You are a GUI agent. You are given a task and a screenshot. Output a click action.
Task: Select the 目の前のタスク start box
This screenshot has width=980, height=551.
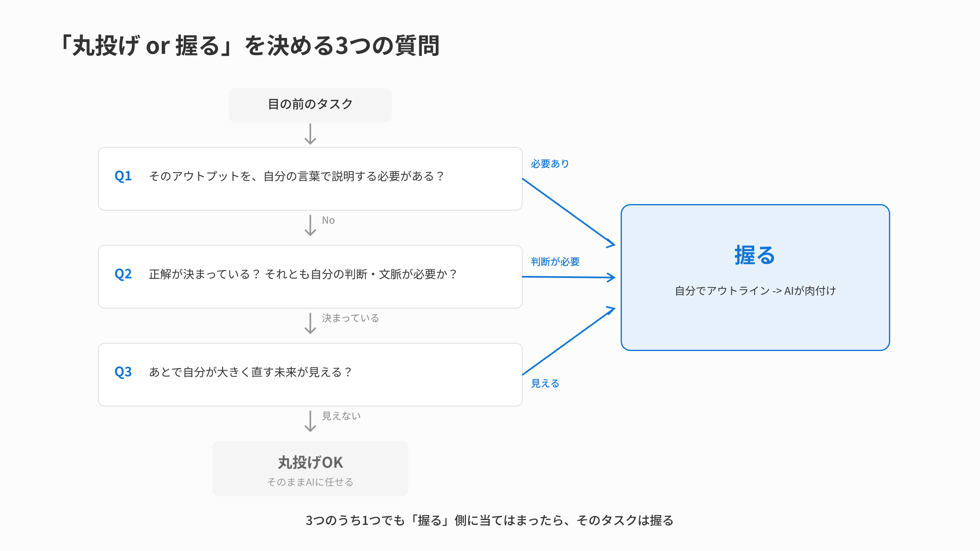(310, 105)
